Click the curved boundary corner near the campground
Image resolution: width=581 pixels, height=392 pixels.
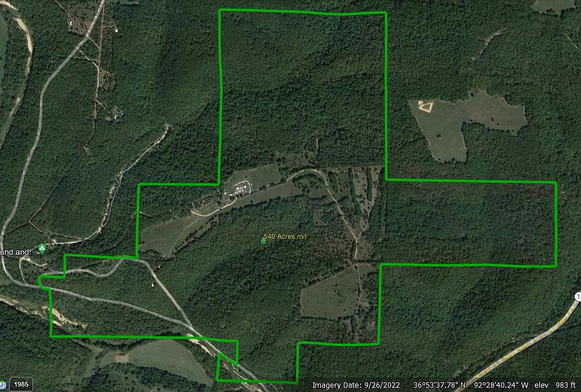42,283
